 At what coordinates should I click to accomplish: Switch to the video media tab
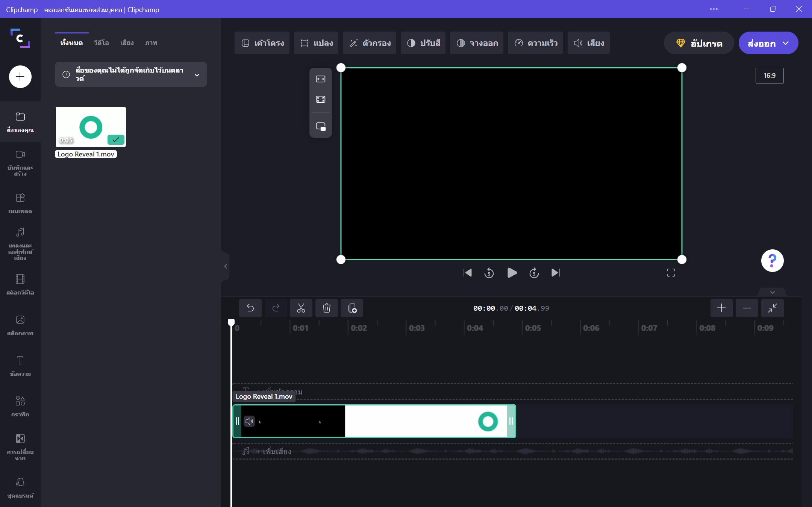(101, 43)
